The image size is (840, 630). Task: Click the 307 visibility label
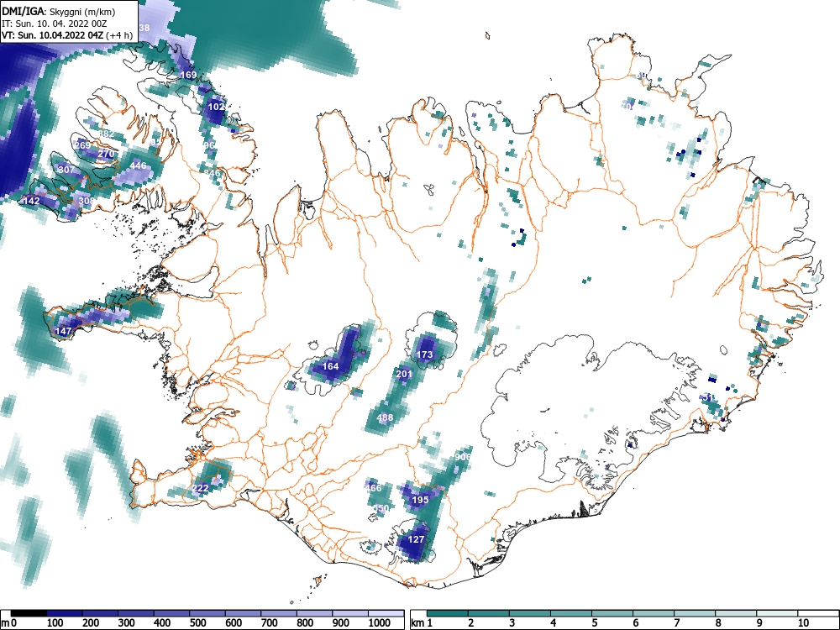[66, 170]
